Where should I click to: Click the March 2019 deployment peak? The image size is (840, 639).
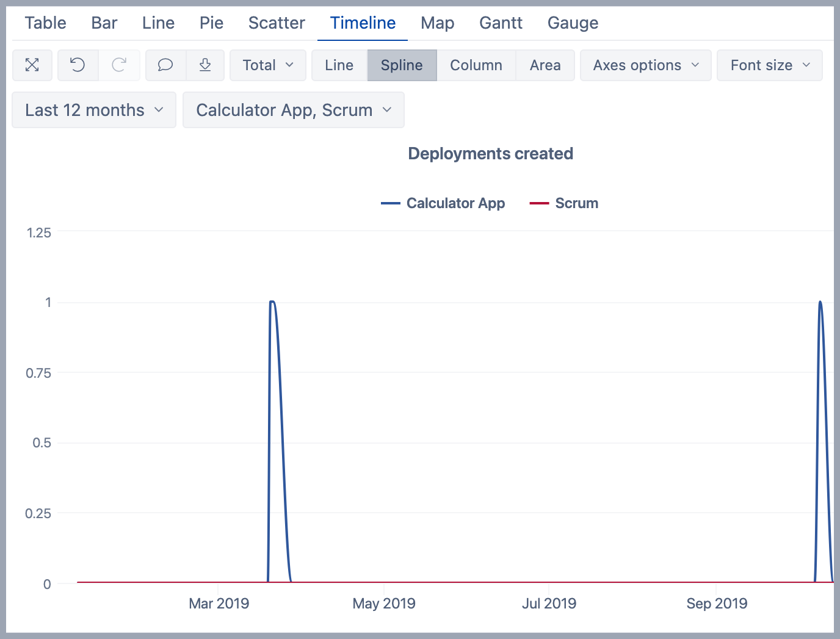272,302
